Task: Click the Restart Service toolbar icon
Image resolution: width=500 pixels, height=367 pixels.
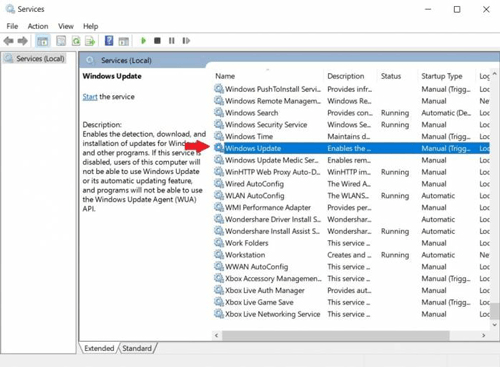Action: (186, 41)
